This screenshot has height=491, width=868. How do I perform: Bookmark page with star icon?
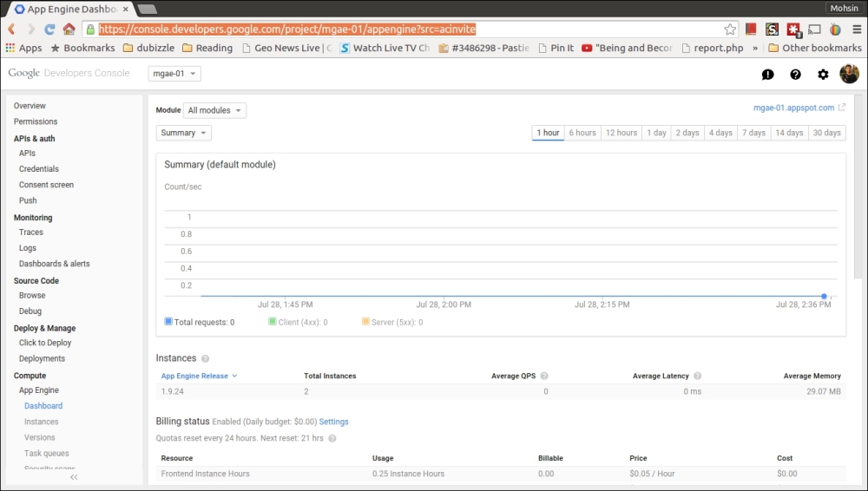point(730,29)
